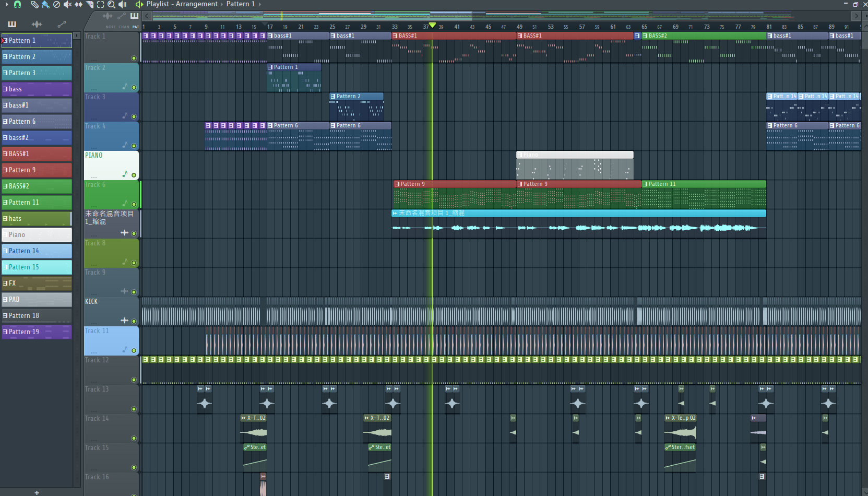
Task: Select the Zoom magnifier tool
Action: click(x=111, y=4)
